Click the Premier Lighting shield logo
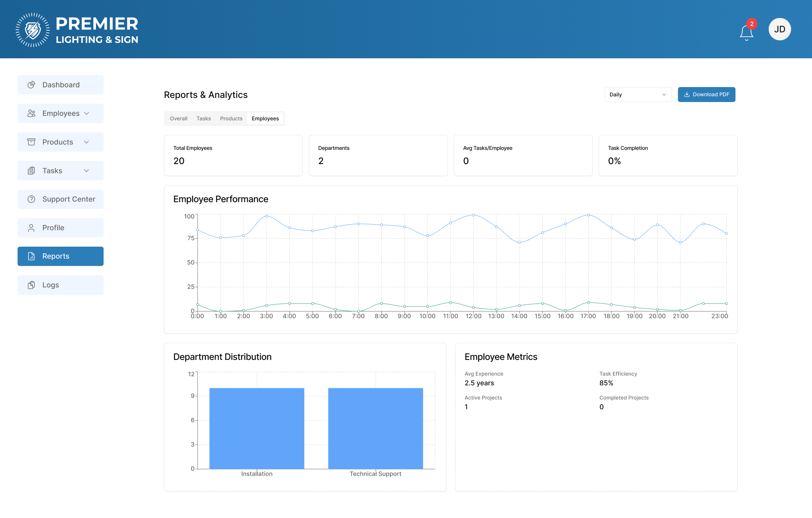The width and height of the screenshot is (812, 518). pos(32,30)
